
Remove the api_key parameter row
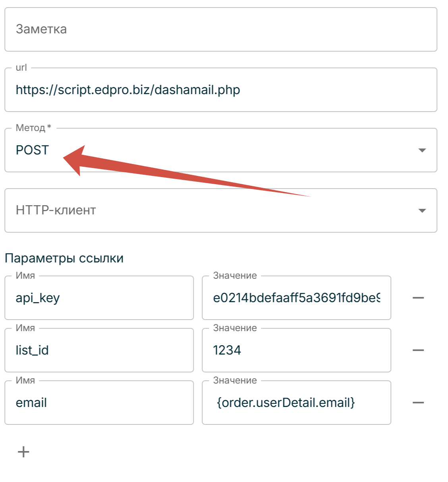[418, 298]
